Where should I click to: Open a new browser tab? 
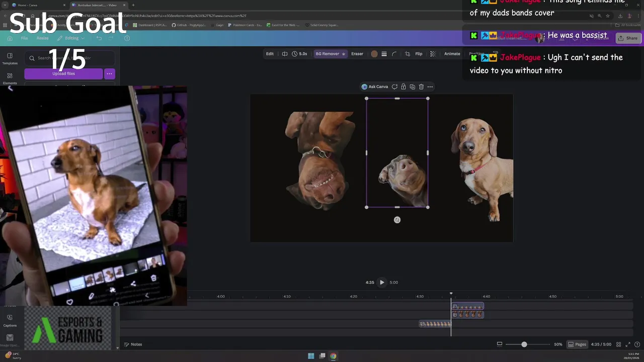click(x=133, y=5)
